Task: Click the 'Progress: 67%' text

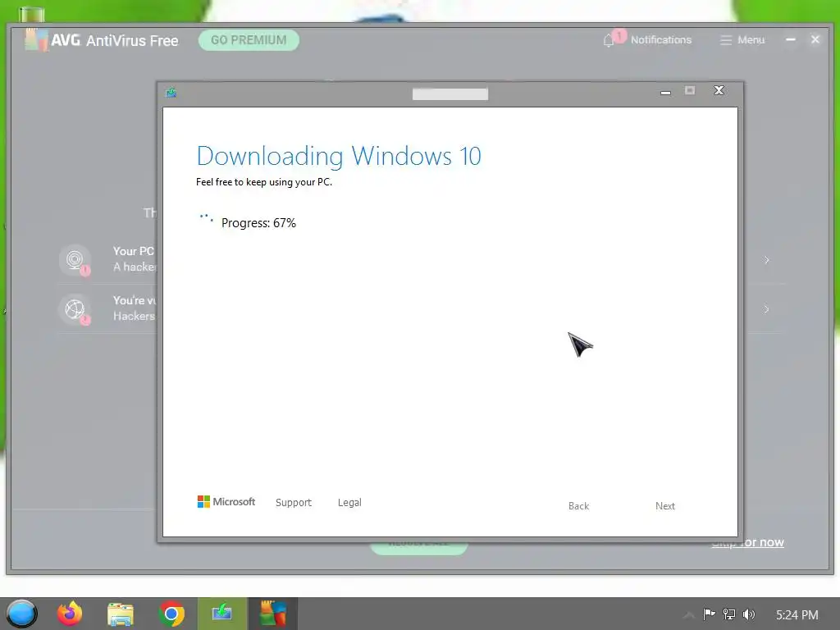Action: [x=258, y=223]
